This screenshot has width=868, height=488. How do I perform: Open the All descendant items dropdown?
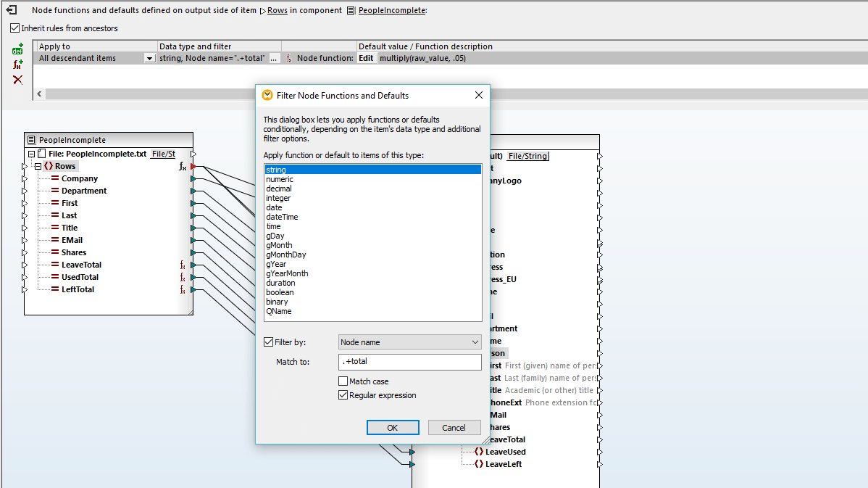150,57
